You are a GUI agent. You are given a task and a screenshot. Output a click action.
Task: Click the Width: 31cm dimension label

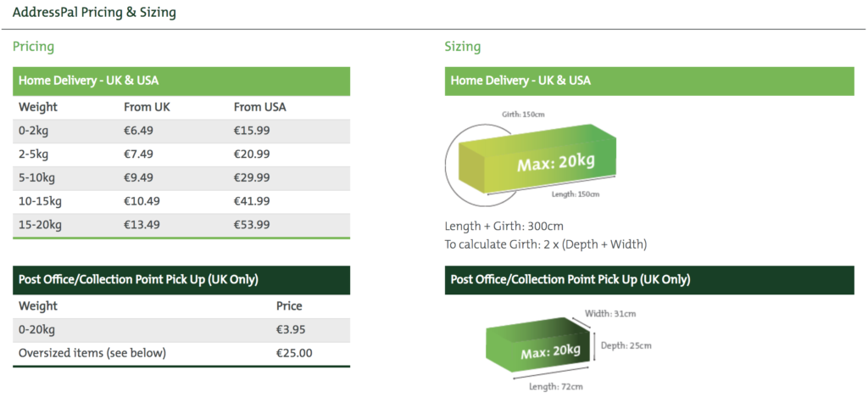point(611,314)
